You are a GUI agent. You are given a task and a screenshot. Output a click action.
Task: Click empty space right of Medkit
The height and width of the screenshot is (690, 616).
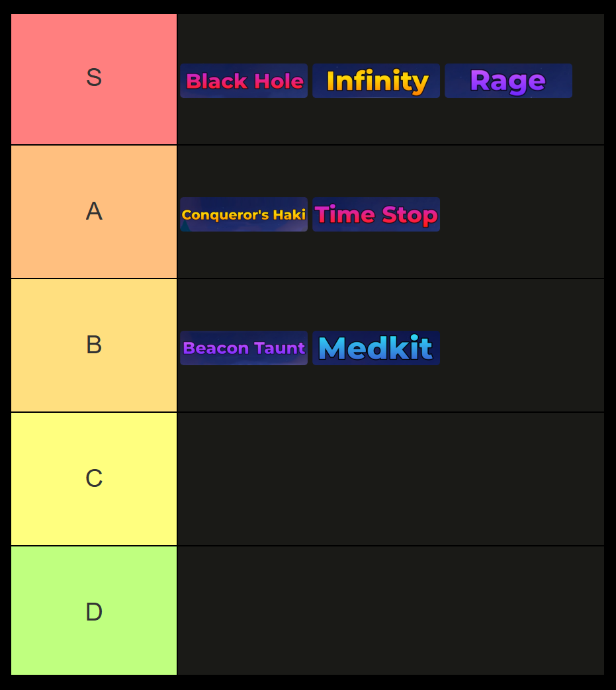click(521, 348)
